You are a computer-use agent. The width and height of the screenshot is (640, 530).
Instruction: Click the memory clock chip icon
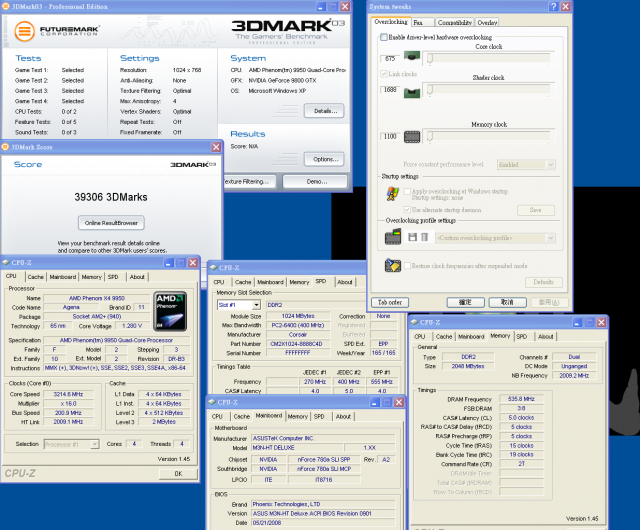pyautogui.click(x=412, y=137)
